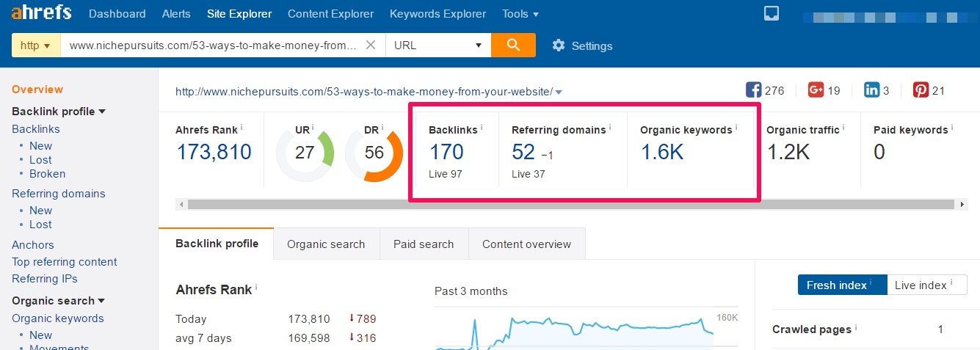Click the 170 backlinks count
Screen dimensions: 980x350
[446, 152]
